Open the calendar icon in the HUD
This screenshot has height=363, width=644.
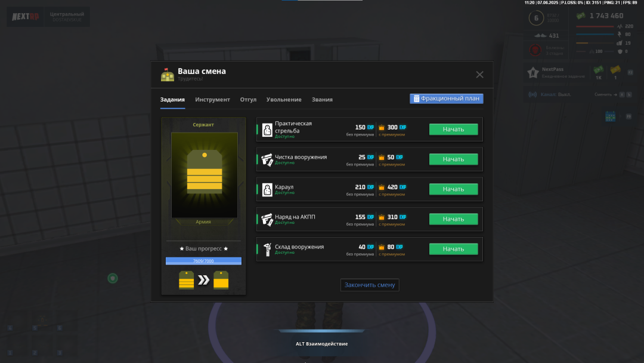(x=610, y=116)
